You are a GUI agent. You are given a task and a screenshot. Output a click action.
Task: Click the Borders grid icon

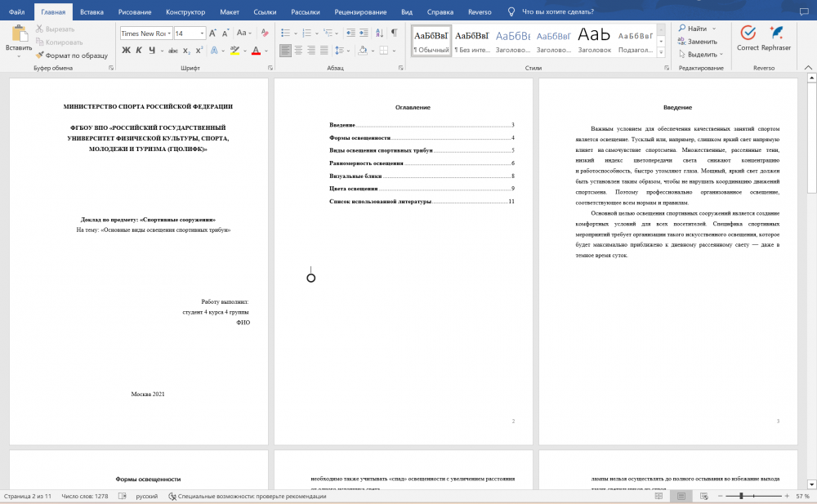[384, 51]
